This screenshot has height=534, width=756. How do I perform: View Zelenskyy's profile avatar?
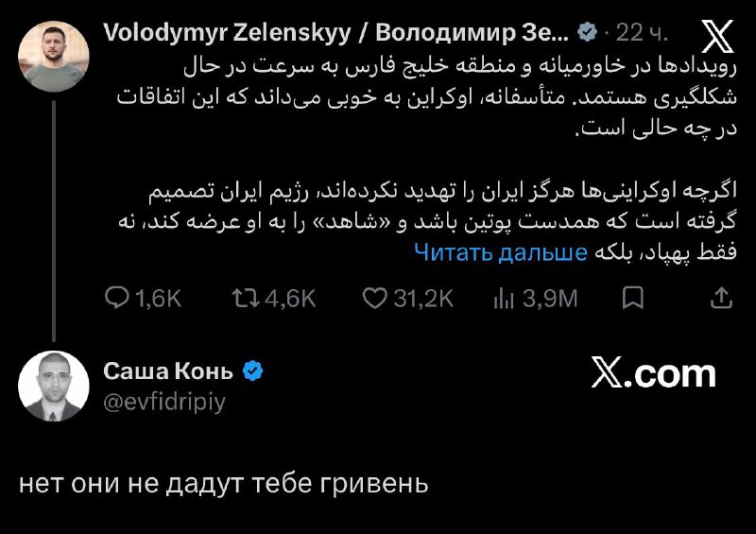point(54,56)
